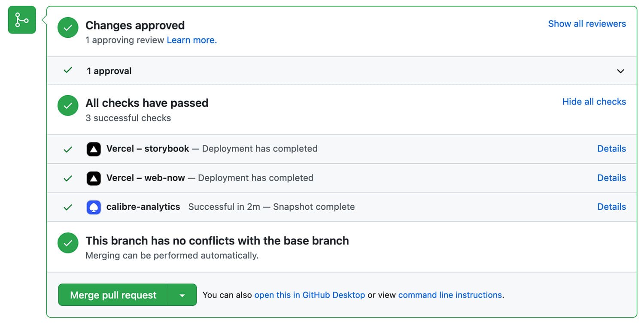This screenshot has height=325, width=644.
Task: Click the green checkmark circle for Changes approved
Action: pos(67,27)
